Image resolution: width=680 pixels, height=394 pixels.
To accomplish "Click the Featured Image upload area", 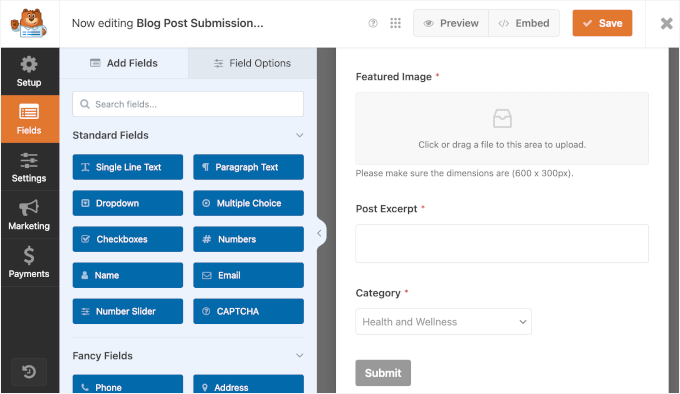I will pyautogui.click(x=502, y=128).
